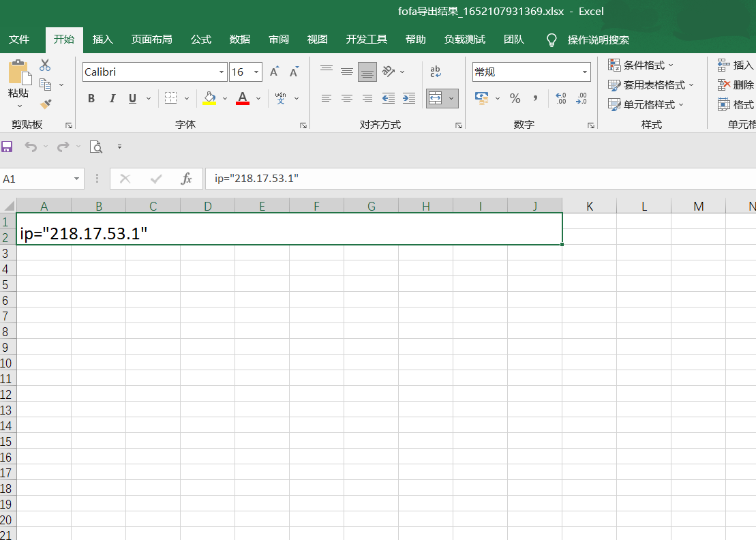
Task: Apply comma style
Action: [535, 98]
